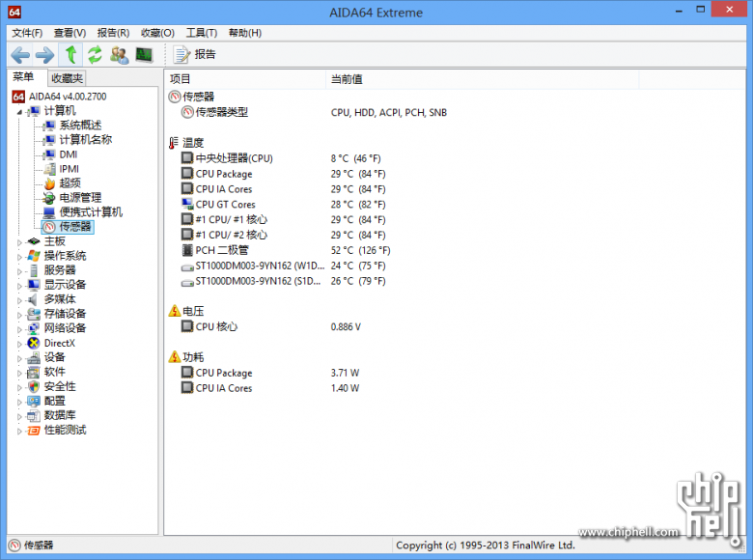
Task: Click the 数据库 tree icon
Action: click(34, 416)
